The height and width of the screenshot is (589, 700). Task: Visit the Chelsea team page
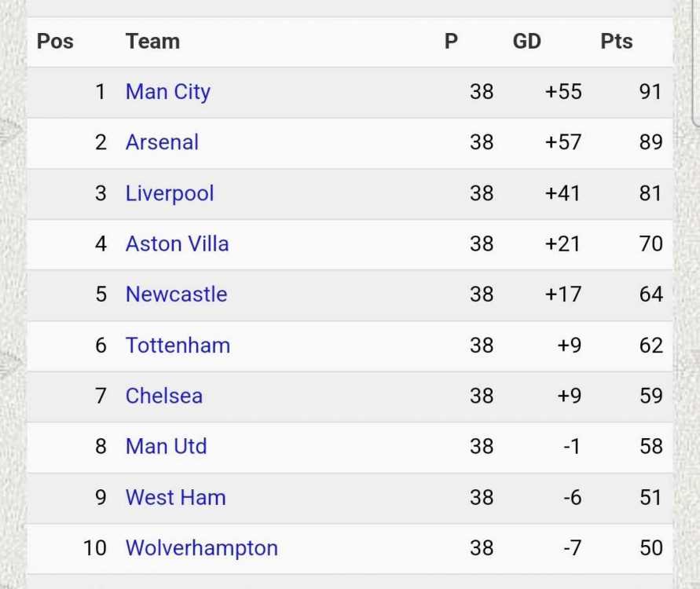(163, 396)
